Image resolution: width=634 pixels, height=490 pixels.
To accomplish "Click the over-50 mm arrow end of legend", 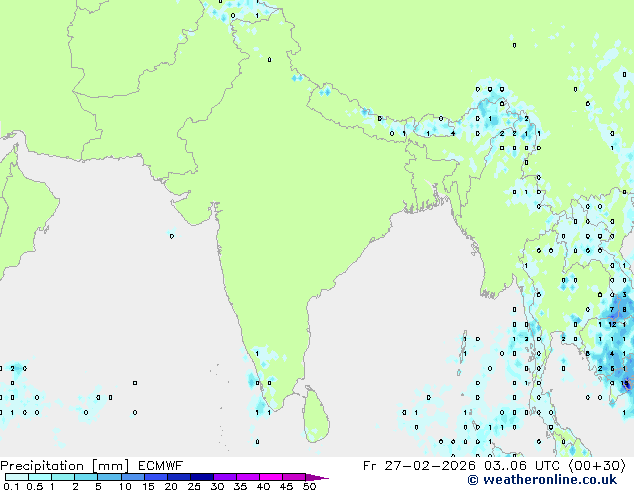I will click(x=317, y=477).
